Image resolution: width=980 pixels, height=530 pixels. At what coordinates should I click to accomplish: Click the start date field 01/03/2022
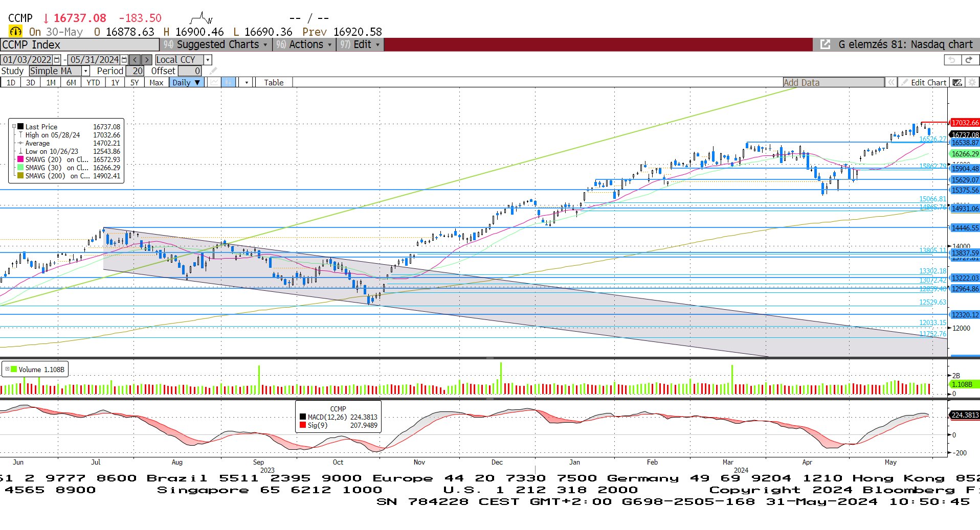(27, 60)
